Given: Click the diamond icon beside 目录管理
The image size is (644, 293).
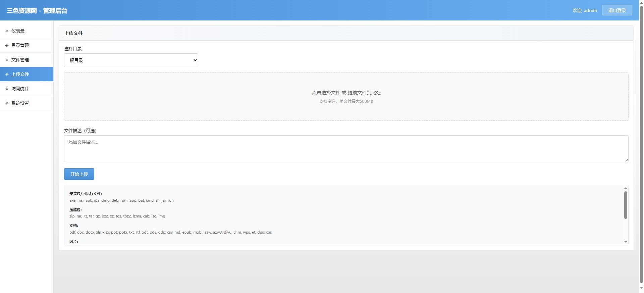Looking at the screenshot, I should pyautogui.click(x=7, y=46).
